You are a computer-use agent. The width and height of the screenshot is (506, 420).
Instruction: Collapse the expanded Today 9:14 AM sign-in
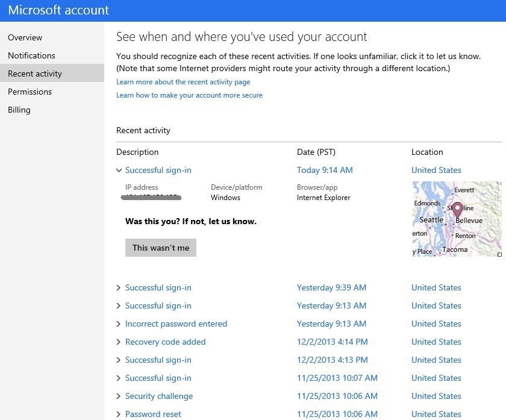point(119,171)
